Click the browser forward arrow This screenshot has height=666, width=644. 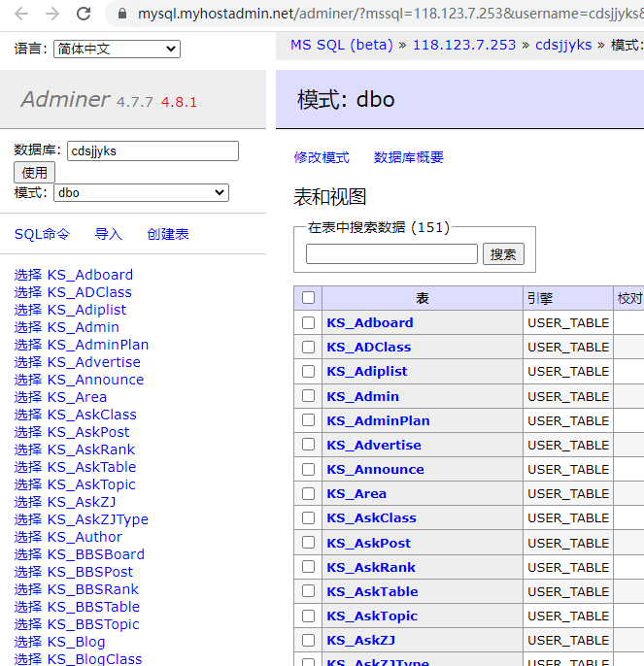[x=52, y=14]
